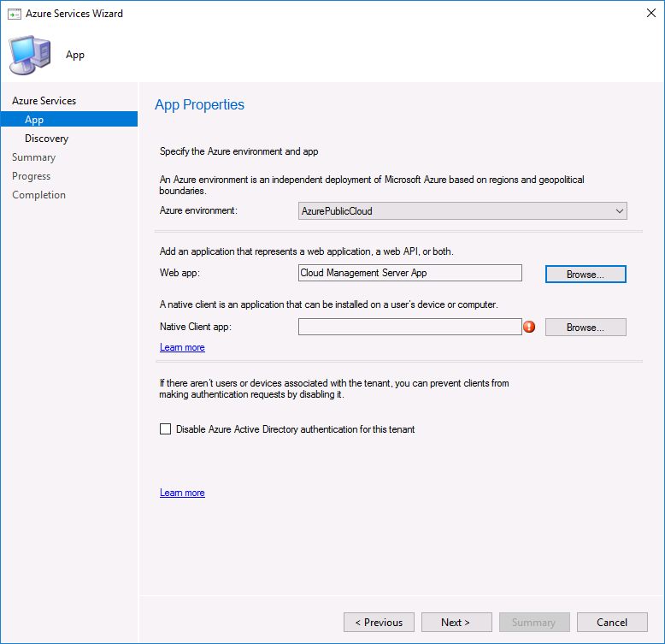This screenshot has width=665, height=644.
Task: Click the red error icon beside Native Client app
Action: click(x=529, y=327)
